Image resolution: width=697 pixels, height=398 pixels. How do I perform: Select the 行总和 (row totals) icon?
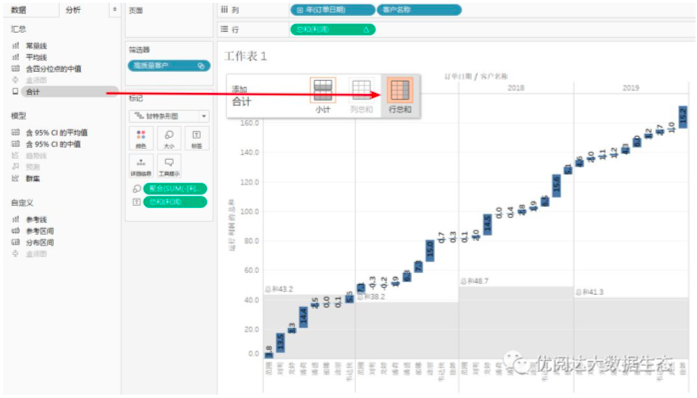pos(400,95)
